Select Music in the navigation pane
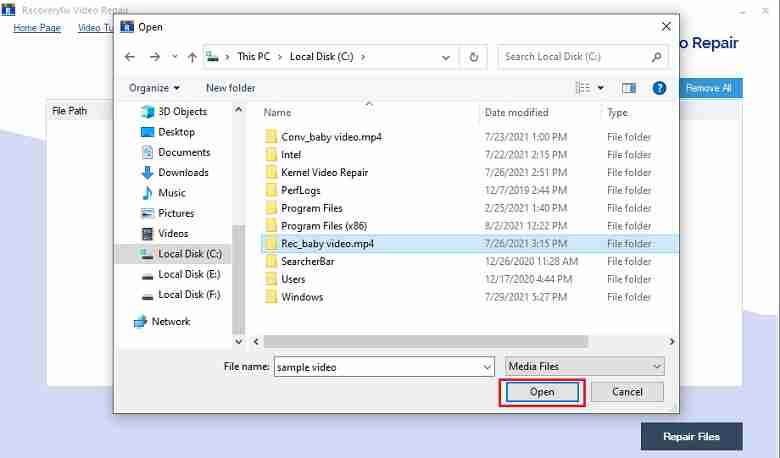Image resolution: width=780 pixels, height=458 pixels. click(172, 193)
